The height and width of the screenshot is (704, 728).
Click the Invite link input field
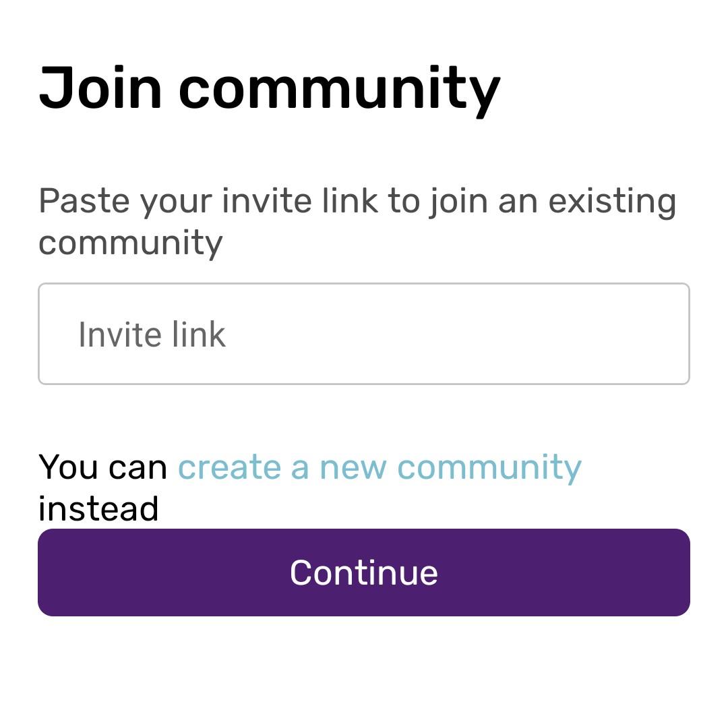364,334
